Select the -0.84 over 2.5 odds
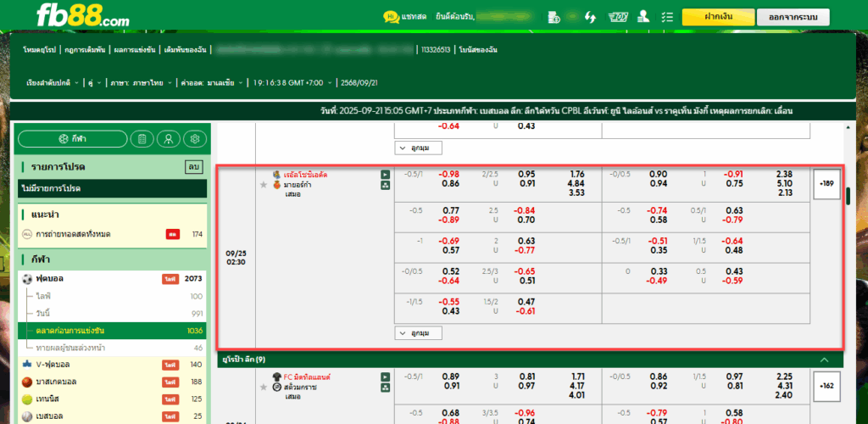The width and height of the screenshot is (868, 424). point(524,210)
